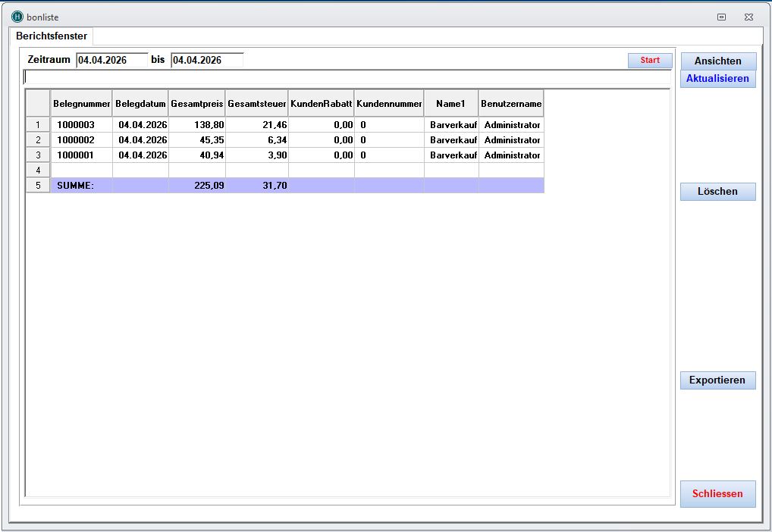Click the Aktualisieren button
The height and width of the screenshot is (532, 772).
[x=717, y=79]
